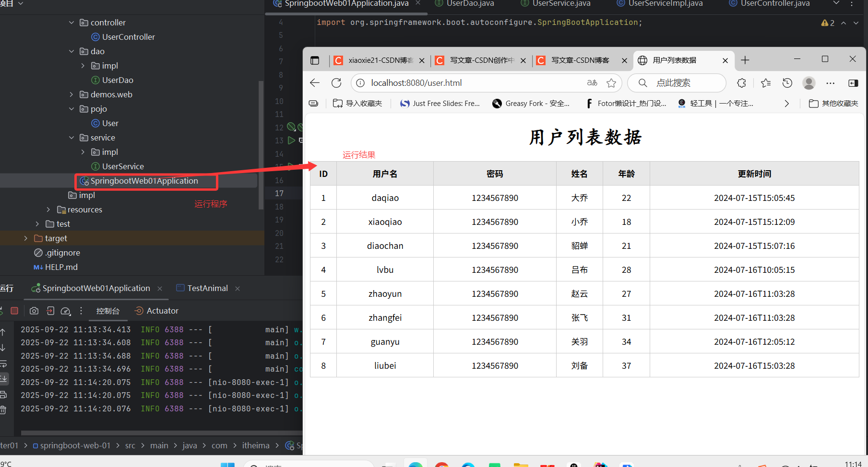868x467 pixels.
Task: Open more options dots in Run toolbar
Action: [x=81, y=311]
